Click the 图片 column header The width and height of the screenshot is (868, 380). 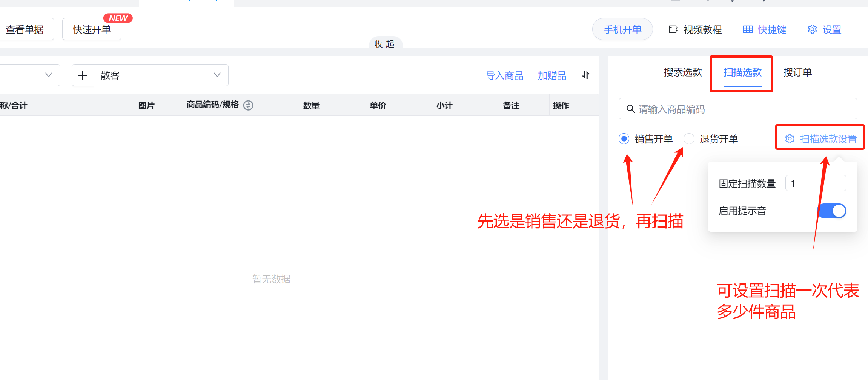point(159,106)
